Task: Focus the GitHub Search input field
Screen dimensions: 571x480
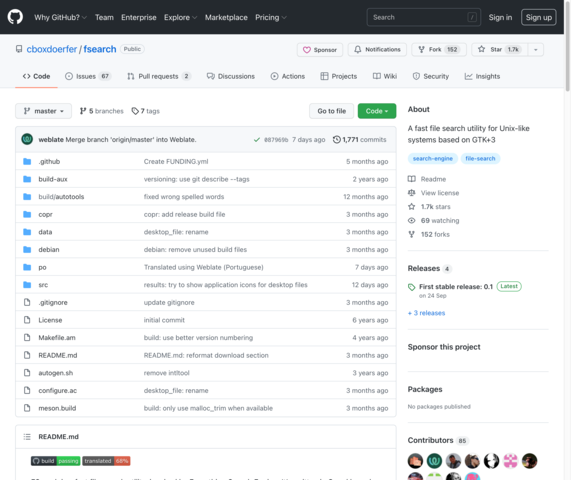Action: (424, 17)
